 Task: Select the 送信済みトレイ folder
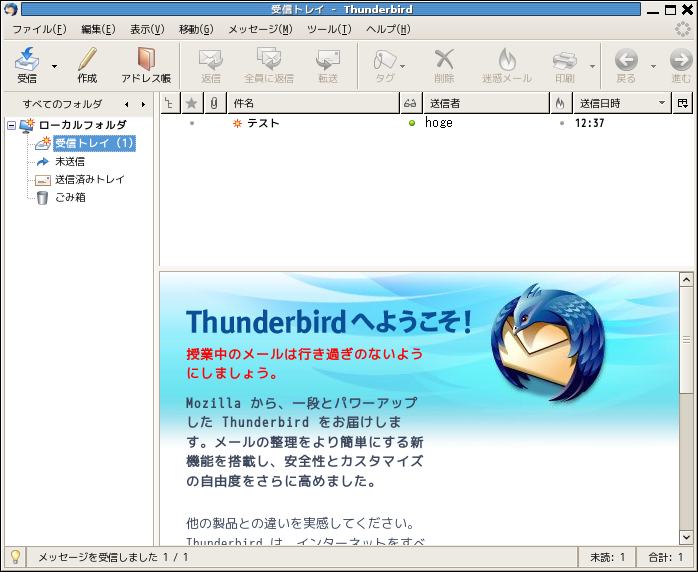(x=89, y=180)
